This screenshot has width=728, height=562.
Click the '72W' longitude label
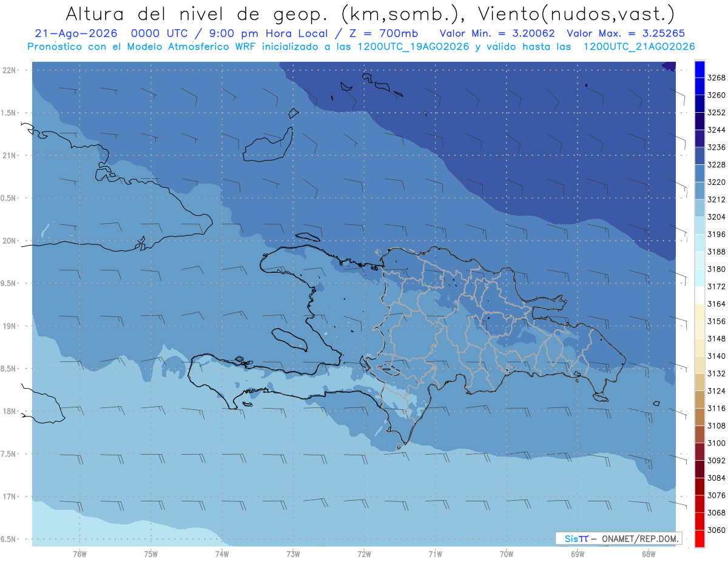(365, 554)
